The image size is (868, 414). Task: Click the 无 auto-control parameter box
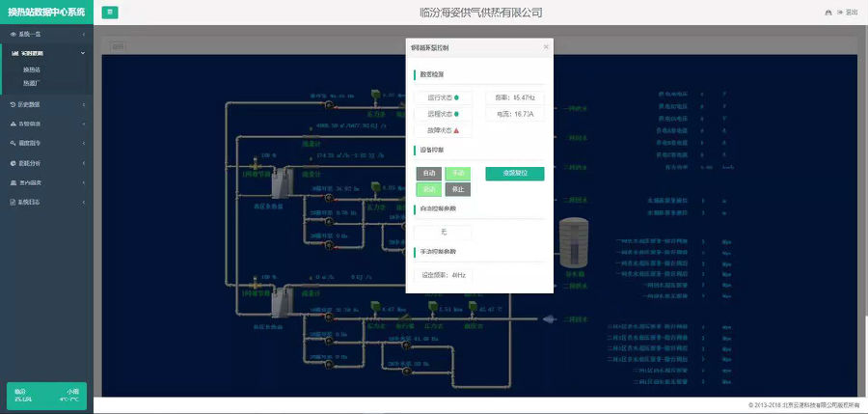pos(443,233)
